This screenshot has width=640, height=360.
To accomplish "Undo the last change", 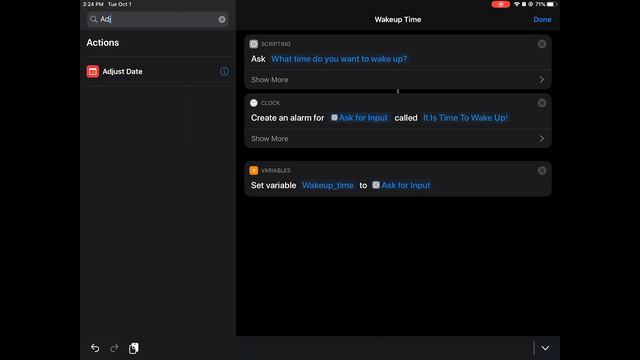I will (95, 348).
